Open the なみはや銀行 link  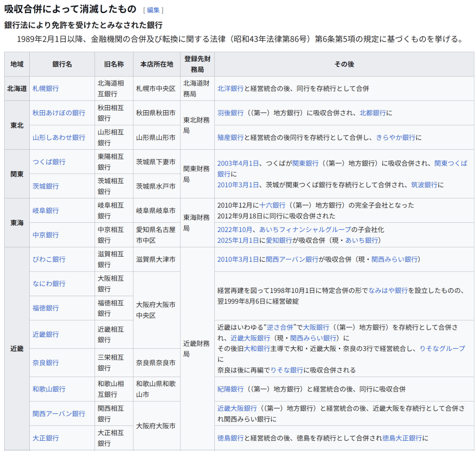(x=388, y=291)
